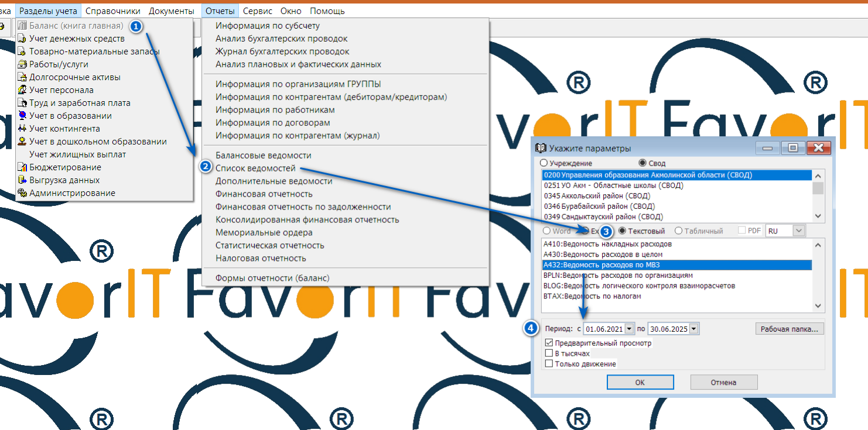Click the Рабочая папка button
868x430 pixels.
click(x=790, y=329)
